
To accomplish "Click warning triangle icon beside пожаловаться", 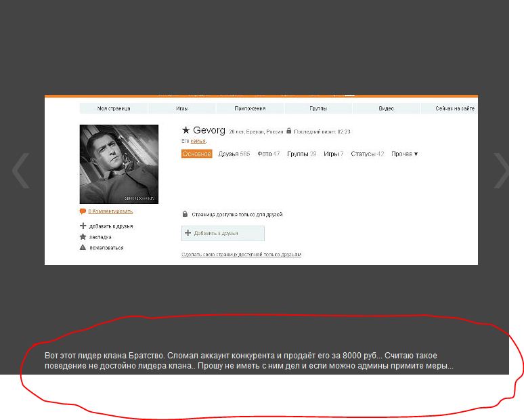I will pos(83,247).
